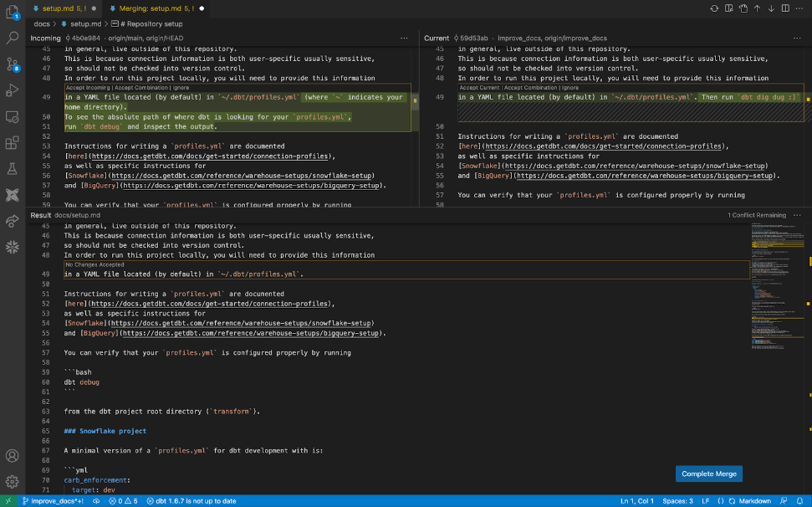Image resolution: width=812 pixels, height=507 pixels.
Task: Open the editor toolbar more actions menu
Action: [799, 8]
